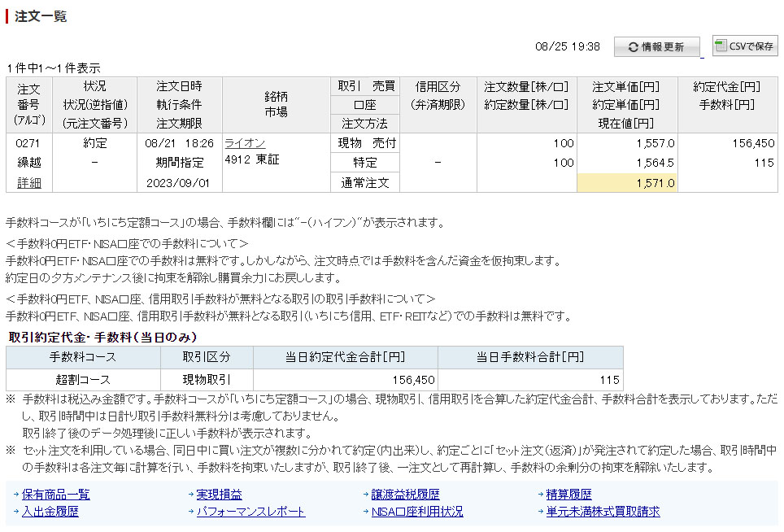Image resolution: width=784 pixels, height=532 pixels.
Task: Click the arrow icon beside 保有商品一覧
Action: point(16,495)
